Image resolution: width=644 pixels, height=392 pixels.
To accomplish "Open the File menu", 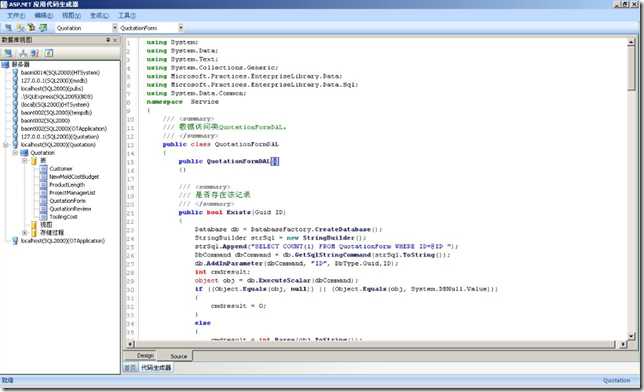I will point(16,15).
